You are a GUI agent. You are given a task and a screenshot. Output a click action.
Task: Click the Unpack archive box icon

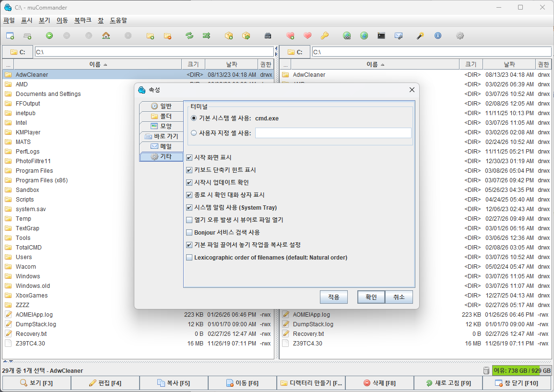[x=246, y=36]
